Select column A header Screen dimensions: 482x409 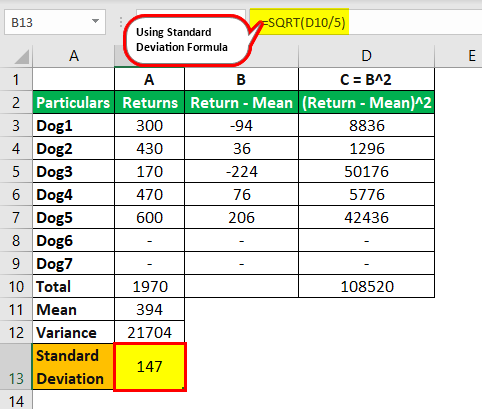[74, 56]
